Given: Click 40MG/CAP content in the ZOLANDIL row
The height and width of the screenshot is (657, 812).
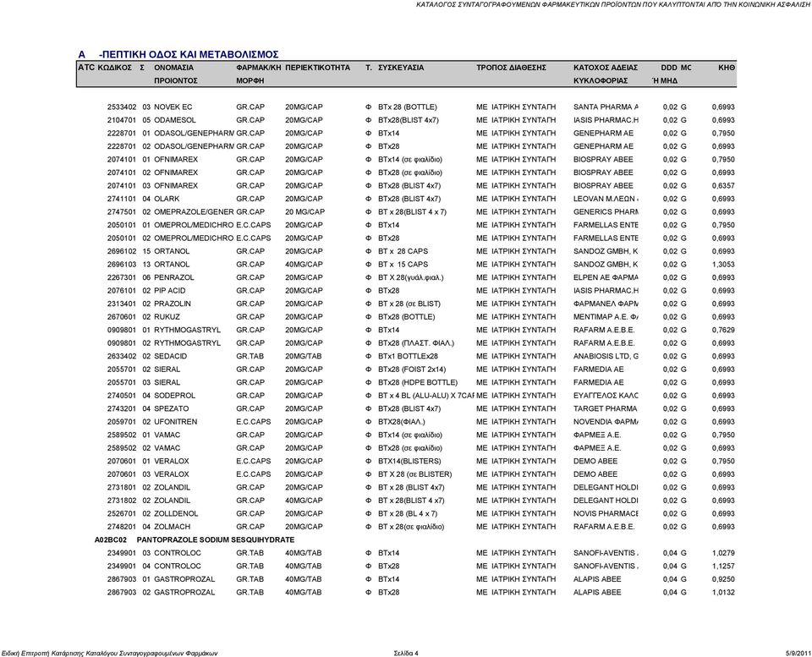Looking at the screenshot, I should coord(304,501).
